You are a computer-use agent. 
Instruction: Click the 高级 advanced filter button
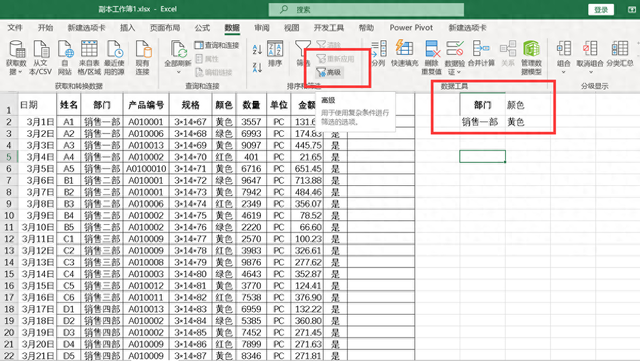point(329,72)
